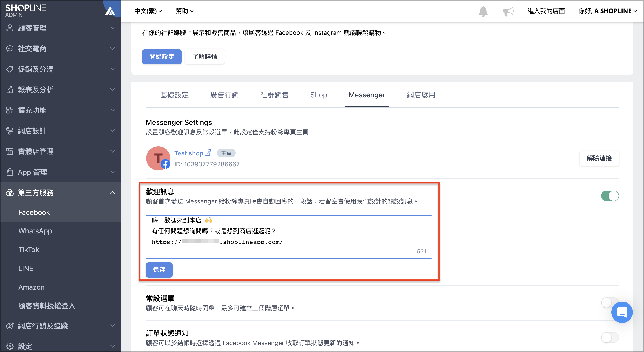The image size is (644, 352).
Task: Enable the 常設選單 persistent menu switch
Action: (606, 303)
